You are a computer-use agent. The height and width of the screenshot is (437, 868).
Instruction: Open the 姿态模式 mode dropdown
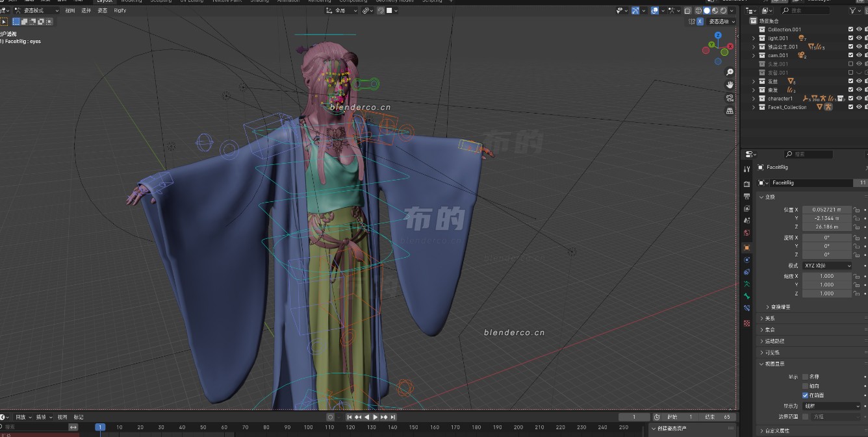click(35, 10)
